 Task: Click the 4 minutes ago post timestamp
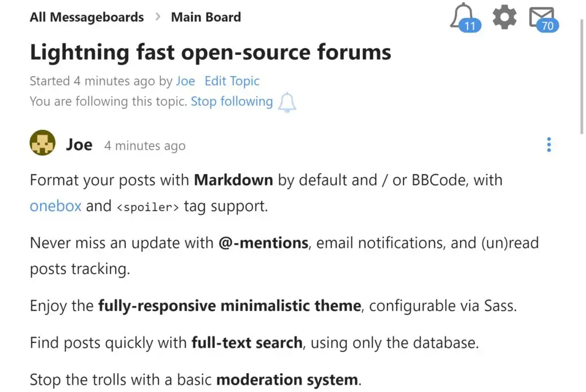145,146
